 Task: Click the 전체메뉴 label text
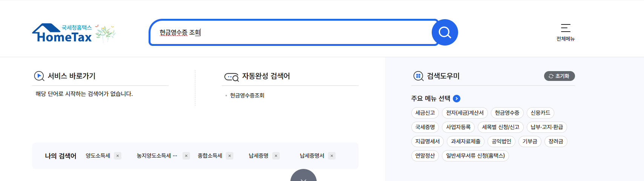pos(566,39)
